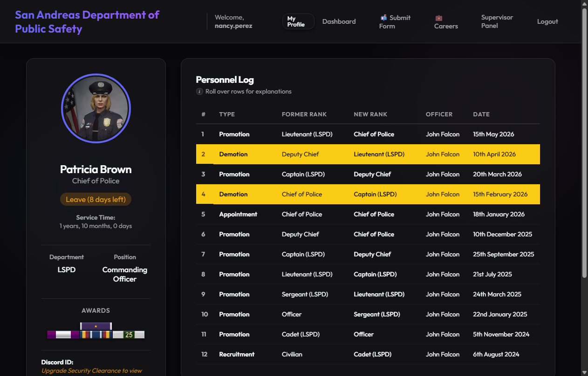
Task: Click the date 5th November 2024
Action: coord(501,334)
